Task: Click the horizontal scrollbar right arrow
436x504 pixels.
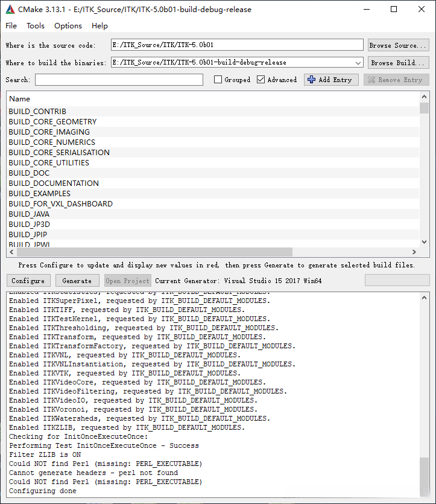Action: pos(414,252)
